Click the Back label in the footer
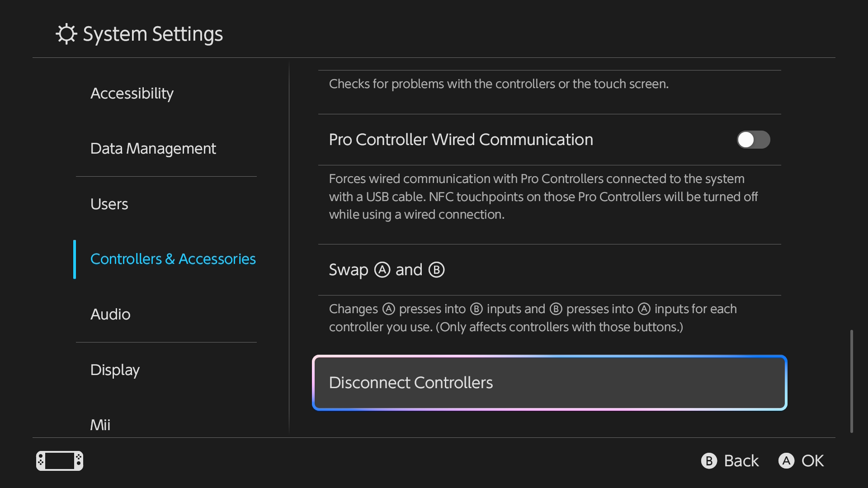The height and width of the screenshot is (488, 868). pyautogui.click(x=741, y=461)
